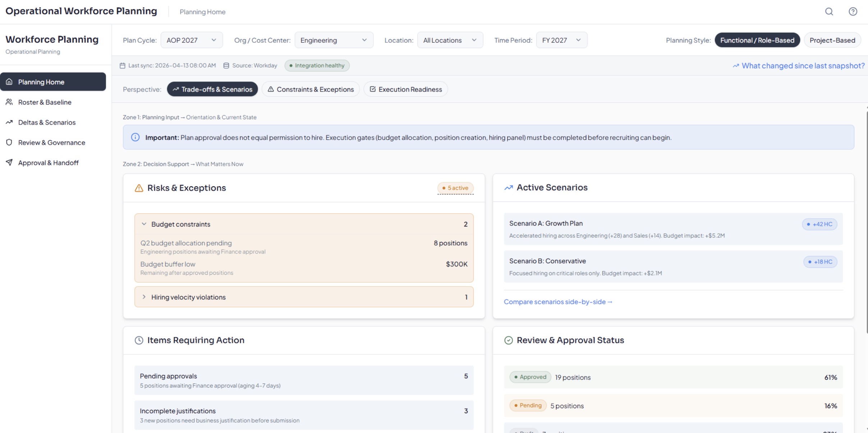Click the search icon in top bar
868x433 pixels.
(x=829, y=11)
